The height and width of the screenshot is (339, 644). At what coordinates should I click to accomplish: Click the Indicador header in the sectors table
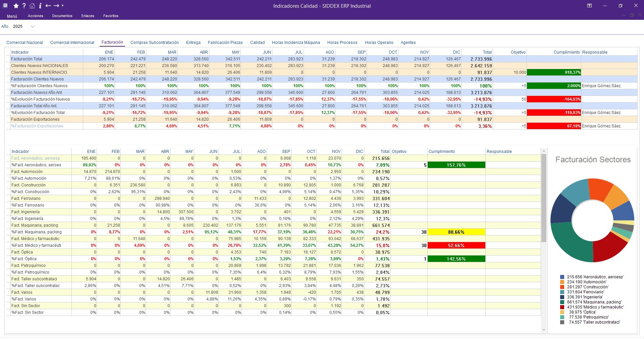coord(20,152)
